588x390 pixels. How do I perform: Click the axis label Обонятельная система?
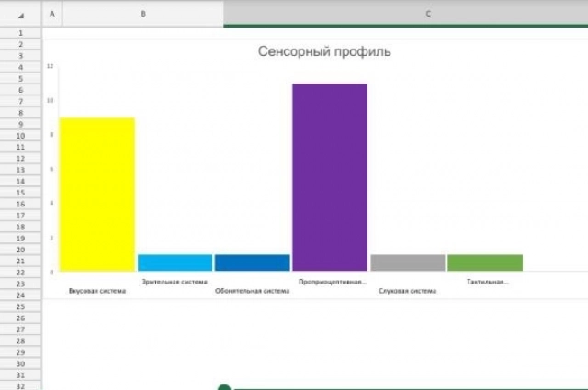(253, 291)
